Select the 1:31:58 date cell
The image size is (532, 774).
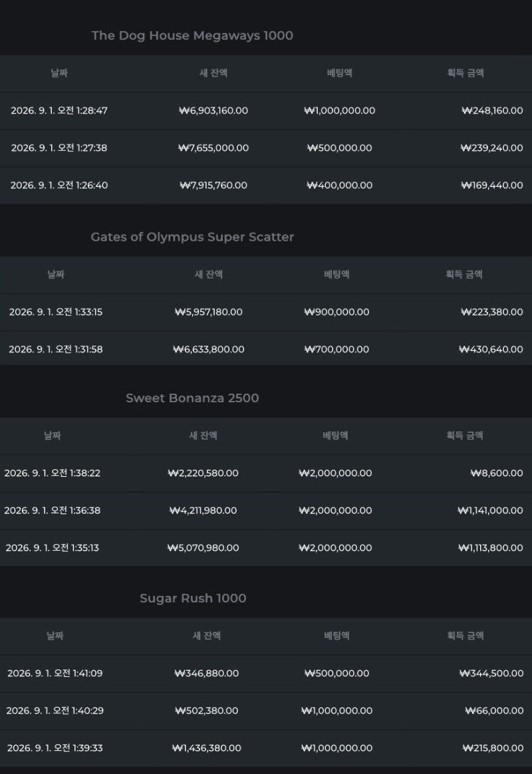56,350
